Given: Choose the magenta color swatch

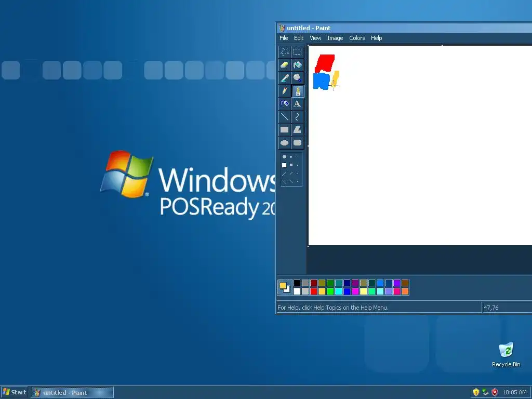Looking at the screenshot, I should click(x=355, y=291).
